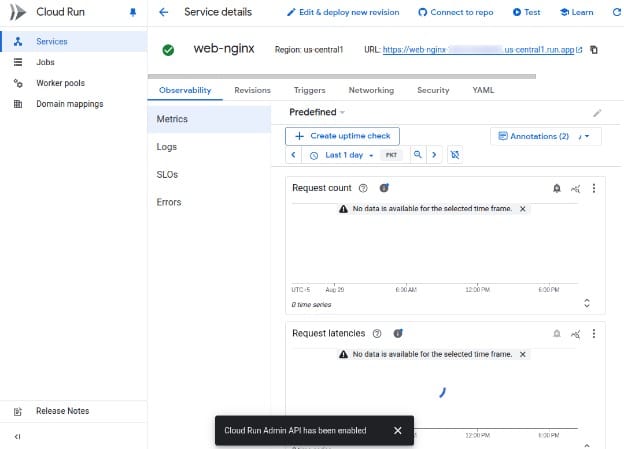This screenshot has height=449, width=624.
Task: Open the Predefined dashboard dropdown
Action: [x=317, y=112]
